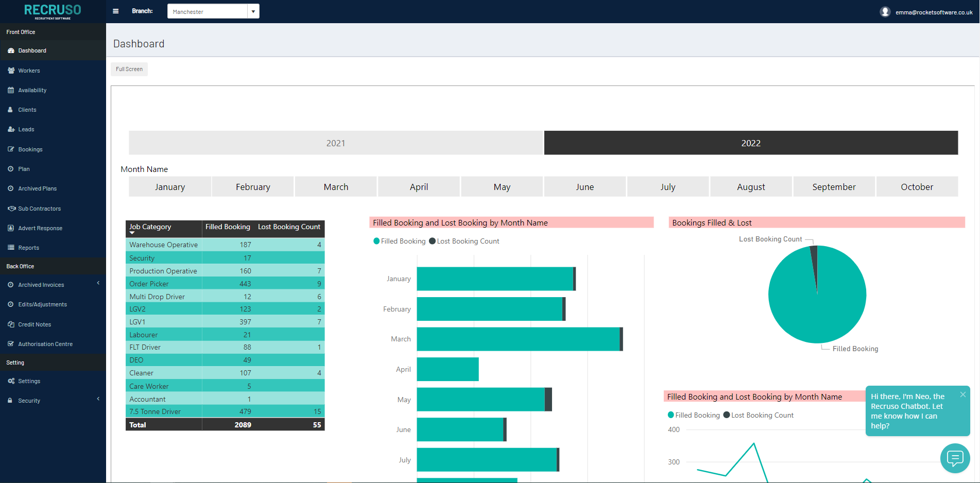Screen dimensions: 980x483
Task: Select the 7.5 Tonne Driver row
Action: point(225,411)
